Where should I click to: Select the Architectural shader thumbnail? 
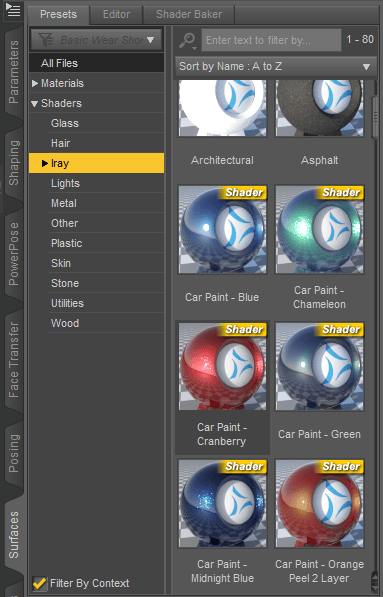[x=222, y=108]
